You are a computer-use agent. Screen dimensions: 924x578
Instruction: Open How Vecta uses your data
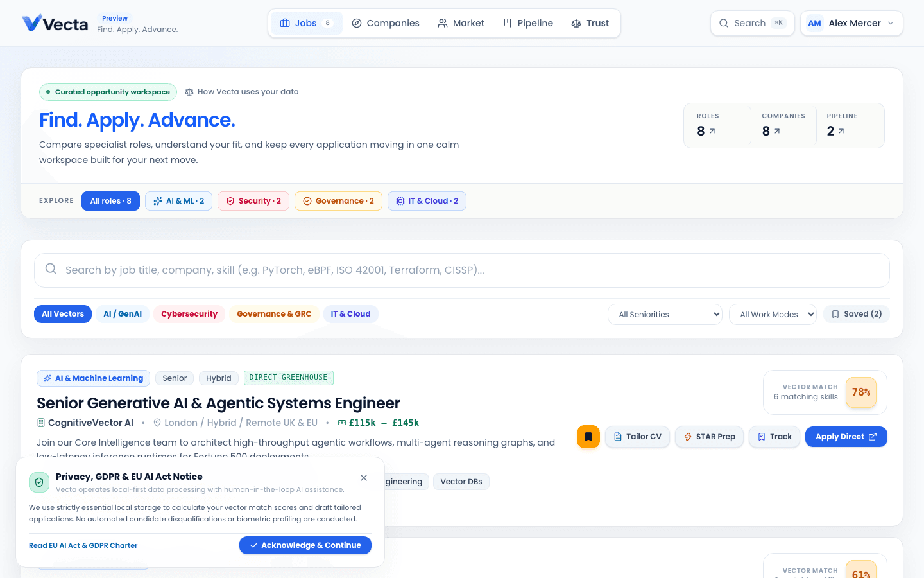tap(242, 92)
